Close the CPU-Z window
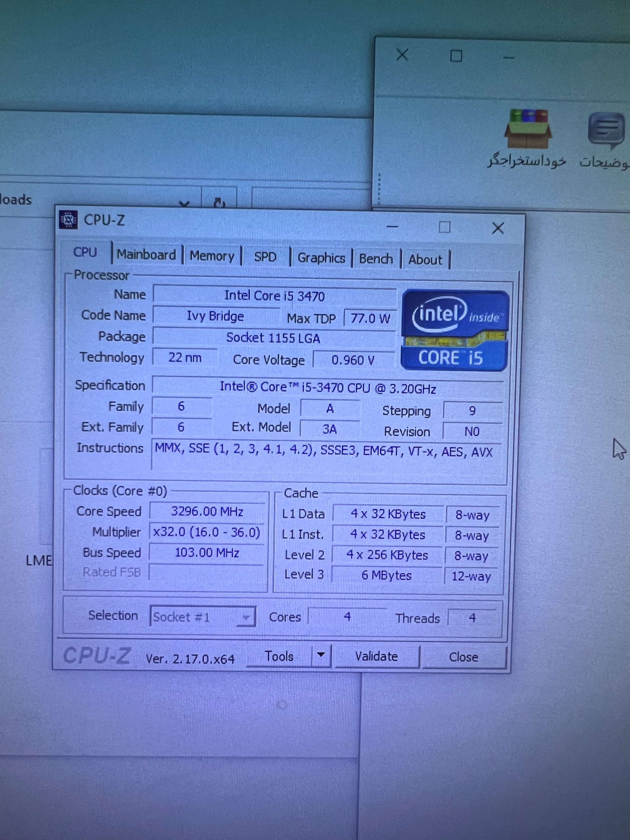Viewport: 630px width, 840px height. click(x=497, y=228)
